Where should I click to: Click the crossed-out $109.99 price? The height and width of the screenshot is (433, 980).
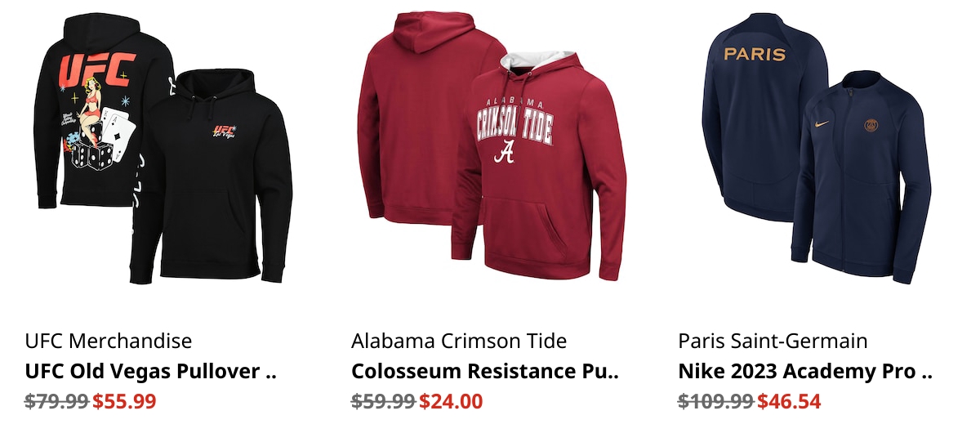pos(716,401)
